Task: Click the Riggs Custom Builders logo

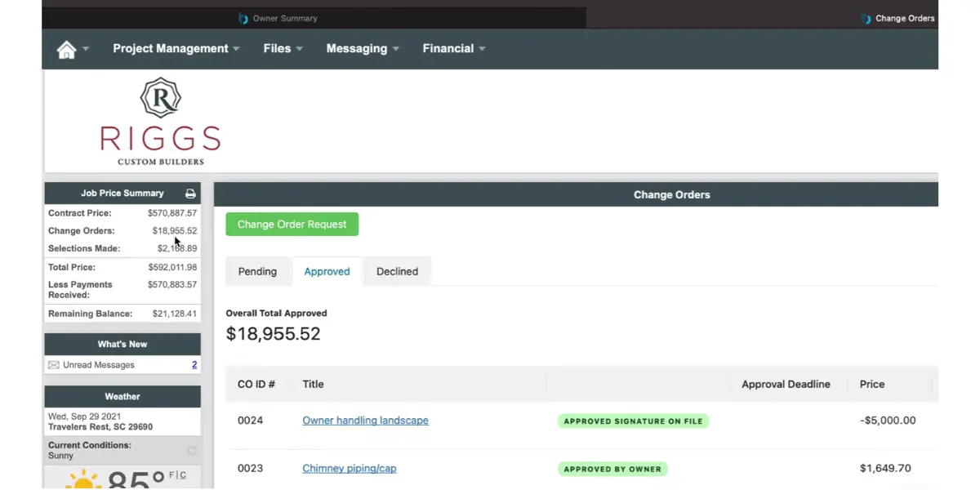Action: pos(160,121)
